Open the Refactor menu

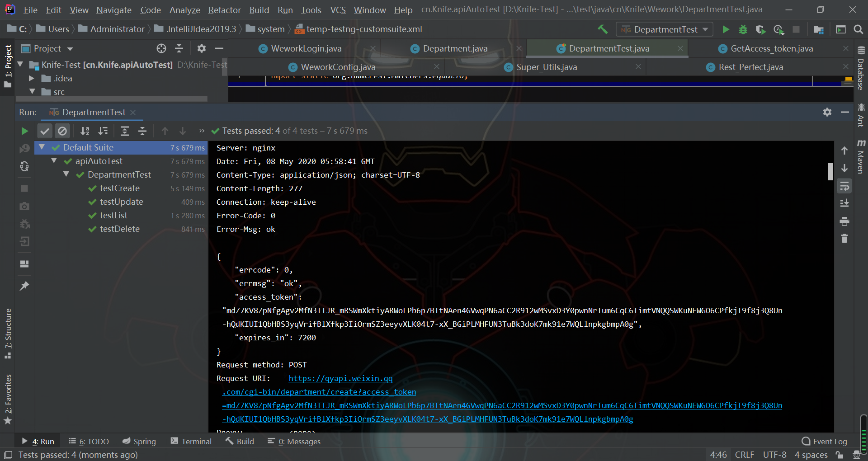[x=224, y=10]
